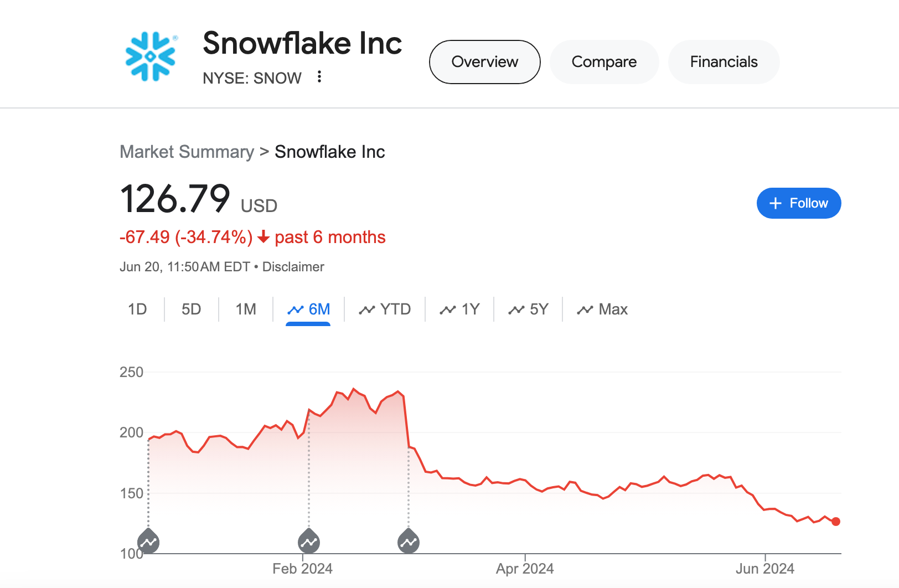Switch to 1D chart view
Image resolution: width=899 pixels, height=588 pixels.
click(x=137, y=310)
